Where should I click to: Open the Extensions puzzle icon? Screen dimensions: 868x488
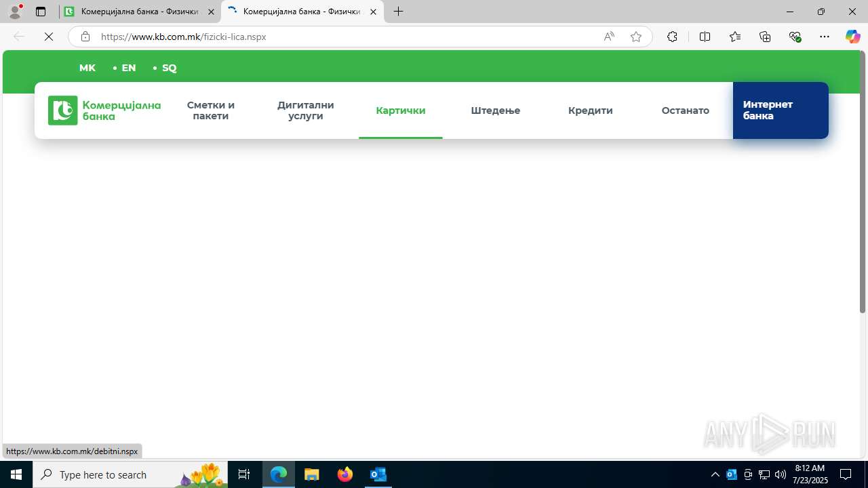[672, 37]
